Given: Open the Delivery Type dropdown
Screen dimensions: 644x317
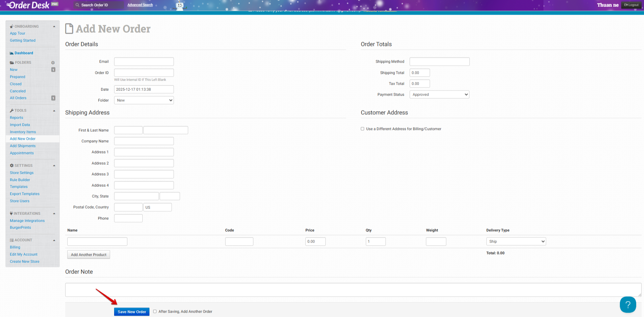Looking at the screenshot, I should point(516,241).
